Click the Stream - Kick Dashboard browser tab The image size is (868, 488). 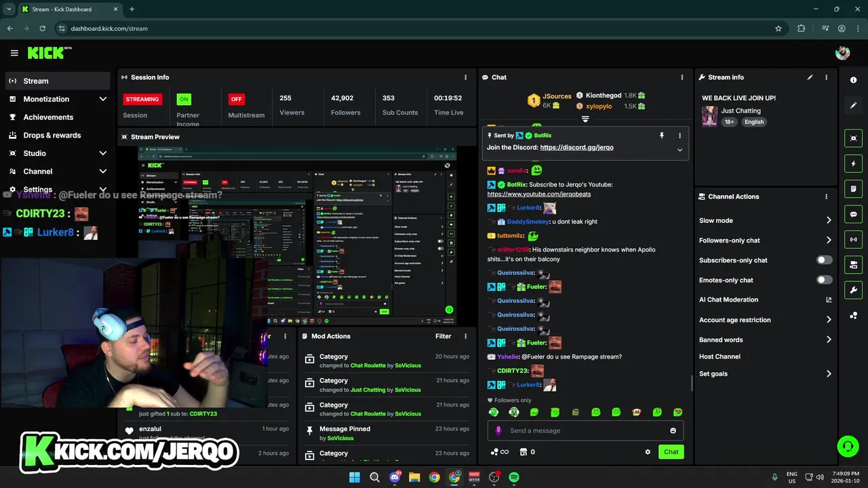tap(70, 9)
